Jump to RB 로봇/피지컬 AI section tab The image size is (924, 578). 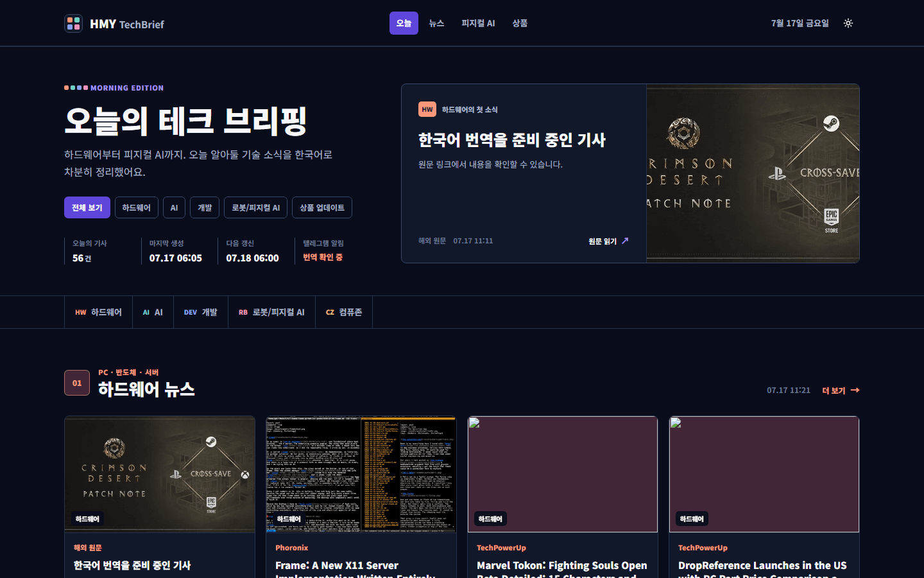(271, 312)
